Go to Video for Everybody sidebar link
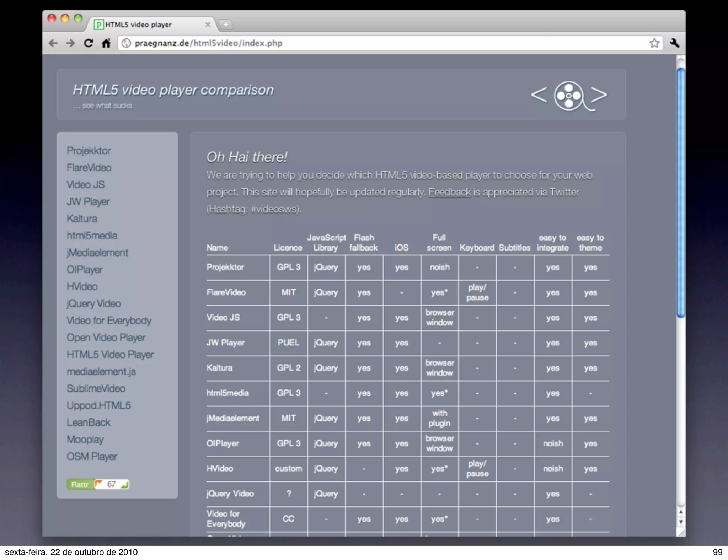Viewport: 728px width, 560px height. tap(109, 321)
